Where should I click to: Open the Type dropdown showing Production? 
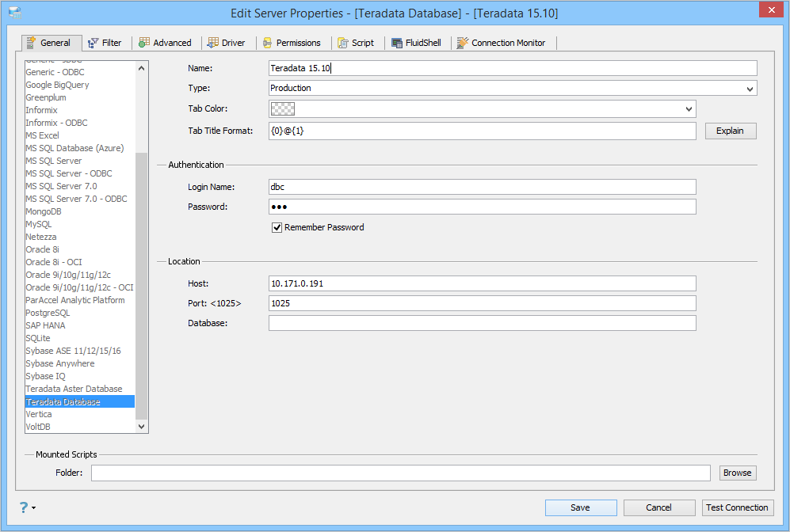click(x=513, y=88)
